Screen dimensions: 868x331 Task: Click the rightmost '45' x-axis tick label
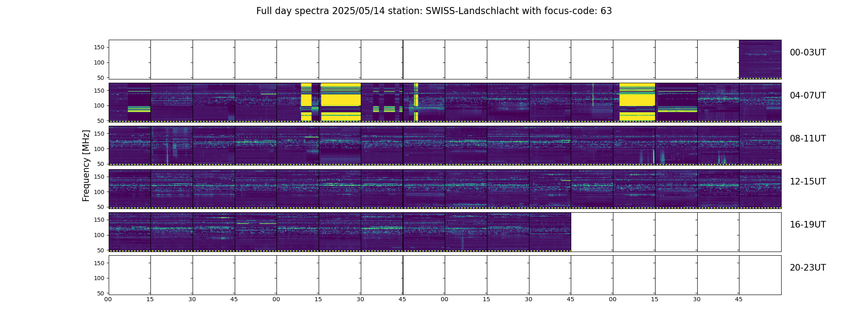coord(739,300)
